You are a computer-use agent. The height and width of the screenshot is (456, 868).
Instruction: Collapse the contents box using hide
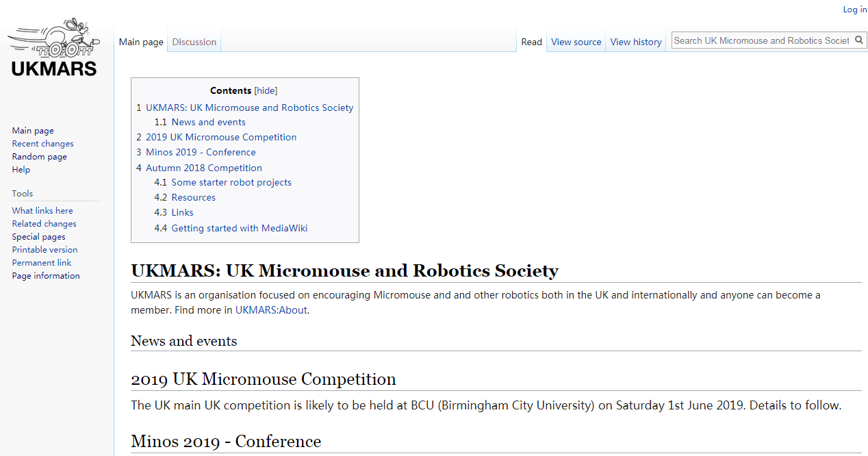pos(266,90)
